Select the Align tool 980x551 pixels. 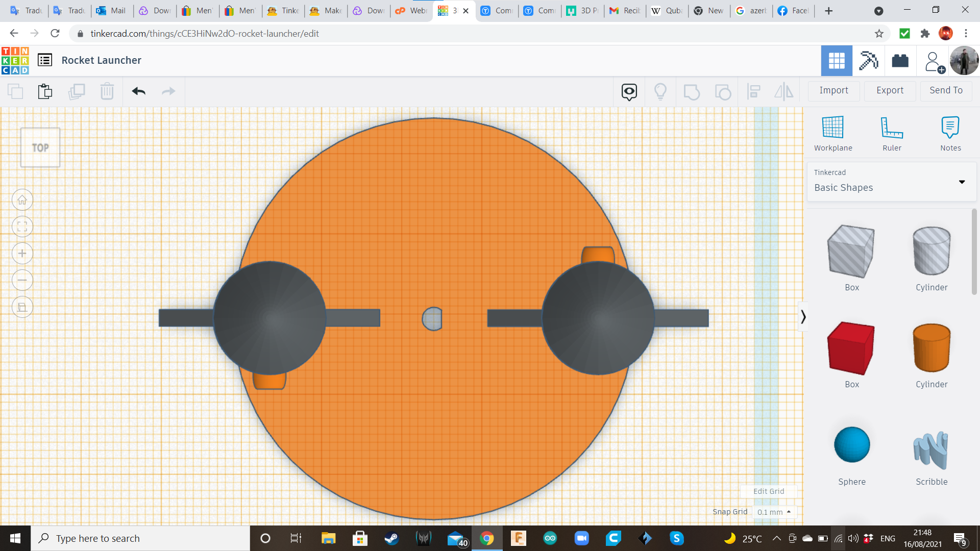pyautogui.click(x=754, y=91)
